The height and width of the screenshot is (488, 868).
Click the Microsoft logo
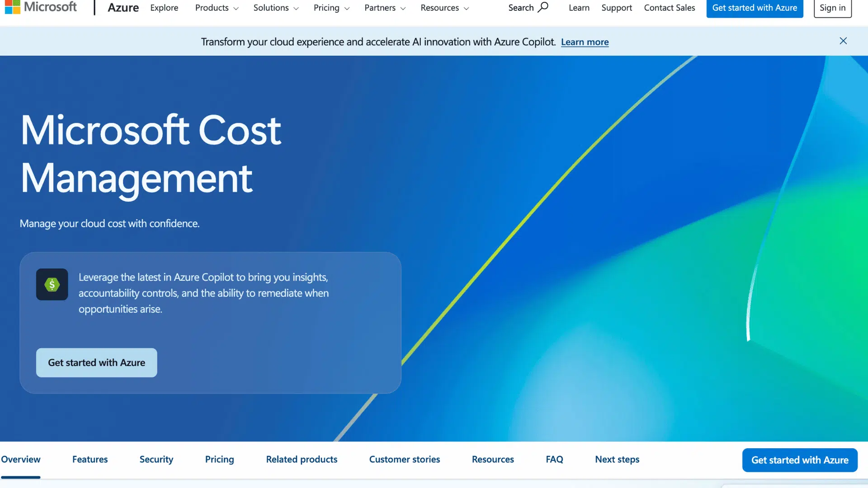41,7
